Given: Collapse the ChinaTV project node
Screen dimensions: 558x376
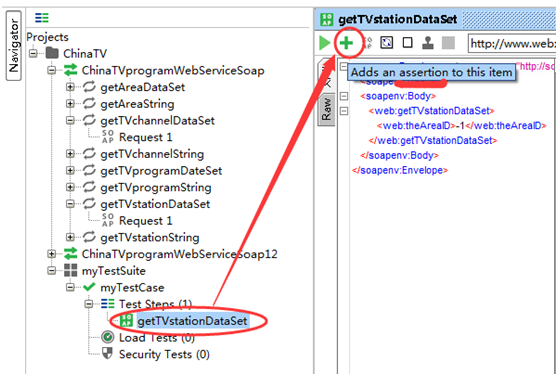Looking at the screenshot, I should coord(33,54).
